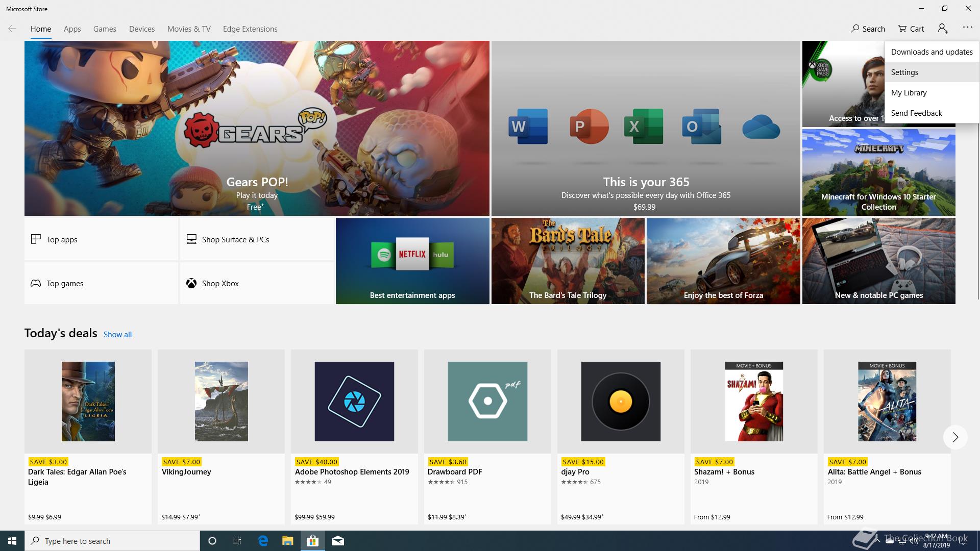Open Windows Start menu
This screenshot has height=551, width=980.
pyautogui.click(x=12, y=541)
